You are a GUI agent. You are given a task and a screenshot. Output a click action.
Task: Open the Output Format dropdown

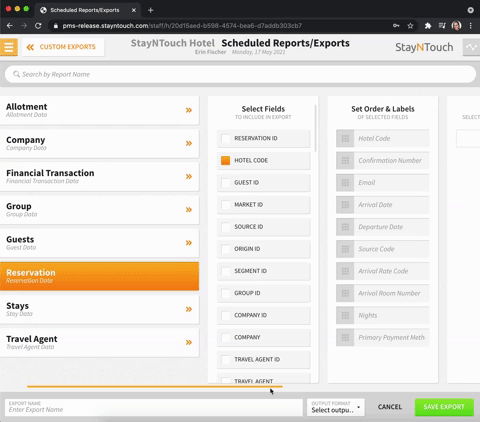point(336,407)
